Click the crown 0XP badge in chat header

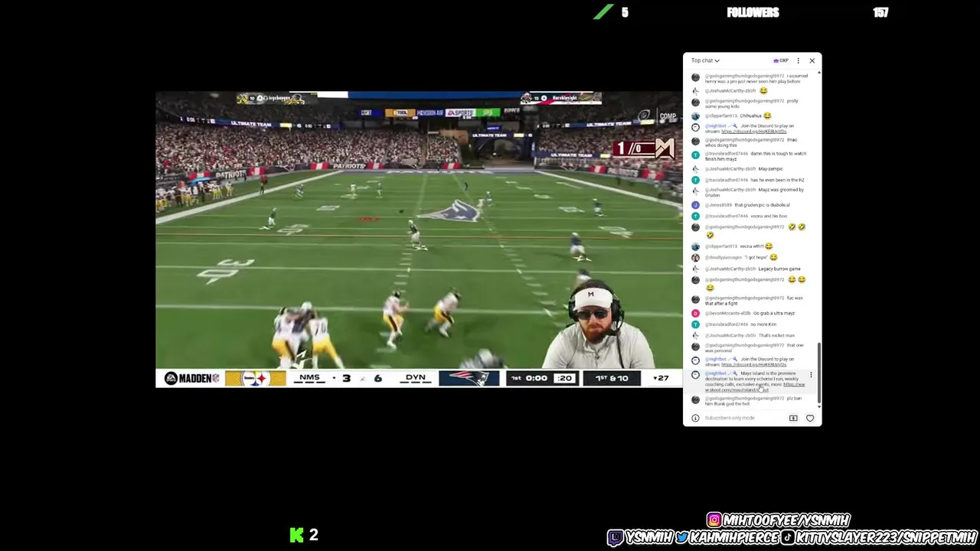point(781,60)
